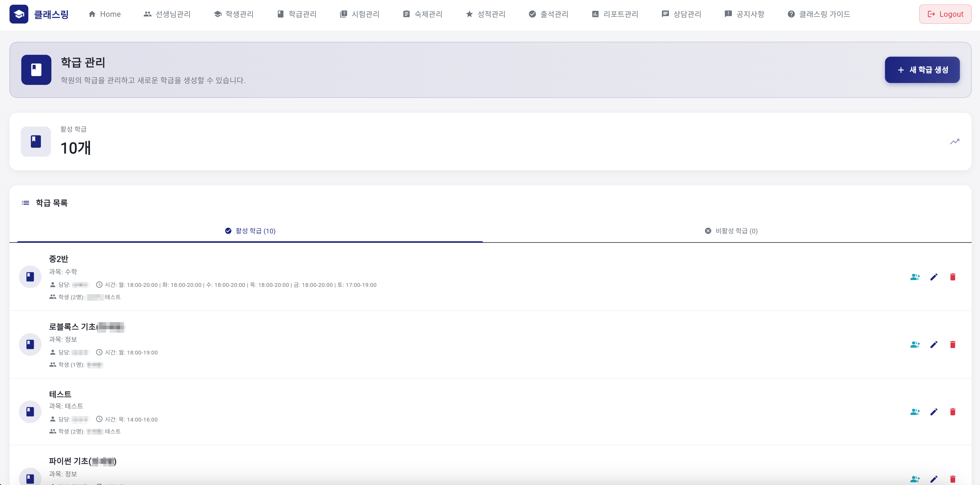Click the 클래스링 logo icon
This screenshot has height=485, width=980.
point(19,14)
